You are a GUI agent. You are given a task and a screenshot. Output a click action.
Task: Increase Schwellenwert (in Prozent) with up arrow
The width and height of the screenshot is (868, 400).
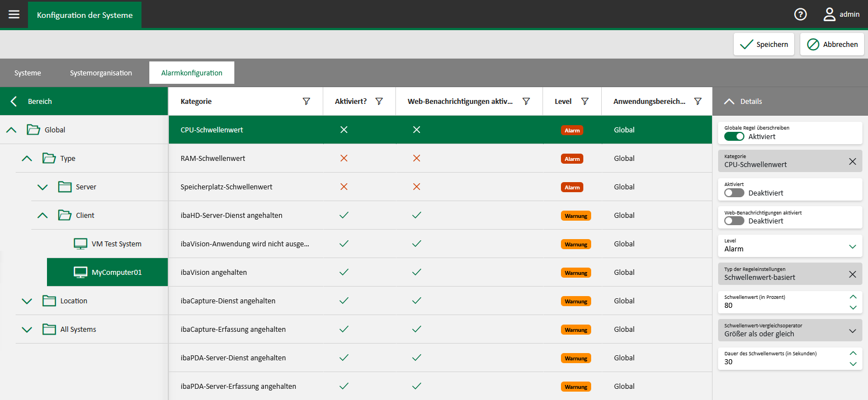852,297
